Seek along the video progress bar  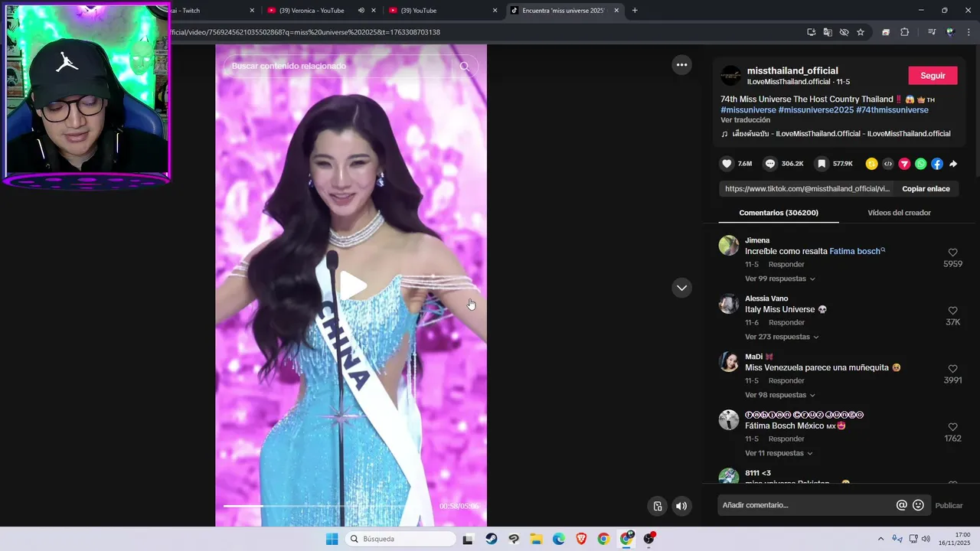[329, 506]
